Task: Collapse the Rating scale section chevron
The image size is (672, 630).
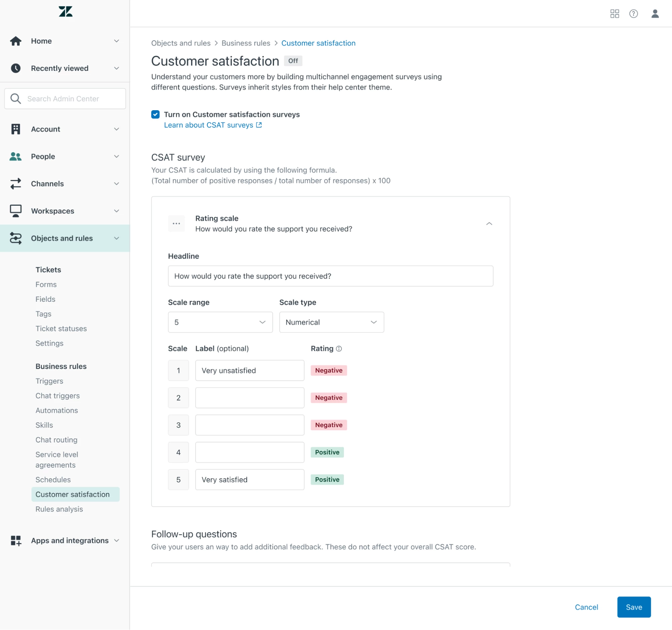Action: click(489, 224)
